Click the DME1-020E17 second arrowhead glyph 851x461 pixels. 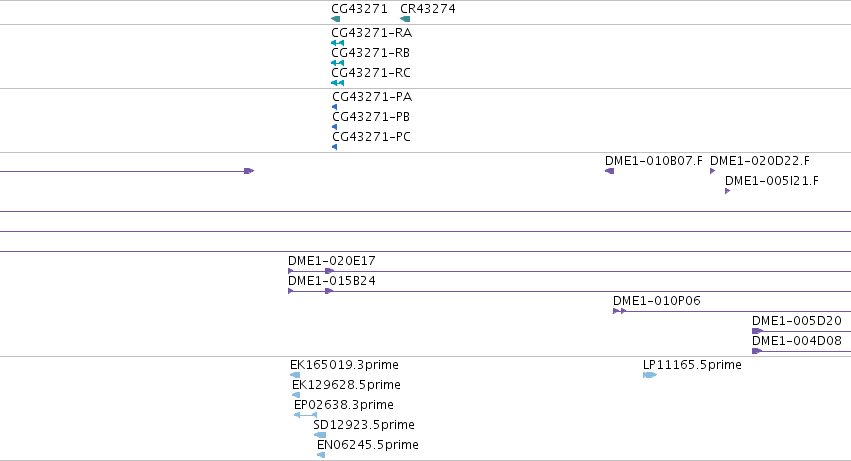[x=329, y=271]
